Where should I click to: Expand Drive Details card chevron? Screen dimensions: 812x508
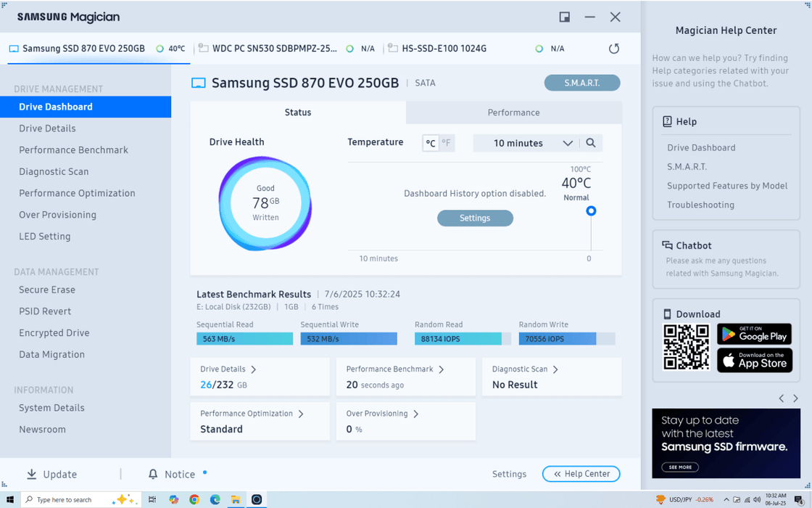coord(254,369)
